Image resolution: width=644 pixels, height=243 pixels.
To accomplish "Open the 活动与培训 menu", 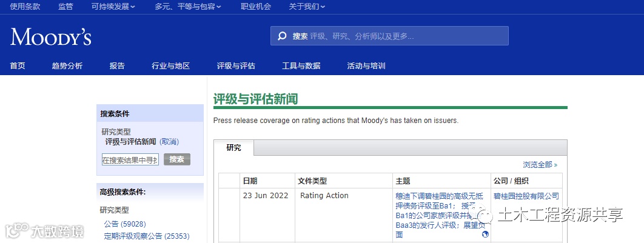I will click(366, 65).
